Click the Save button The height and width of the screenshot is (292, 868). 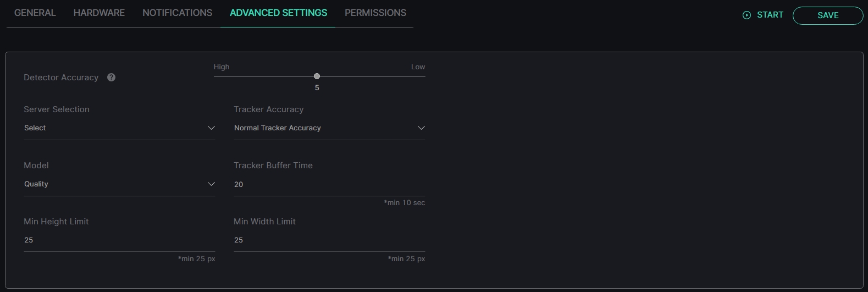coord(828,15)
